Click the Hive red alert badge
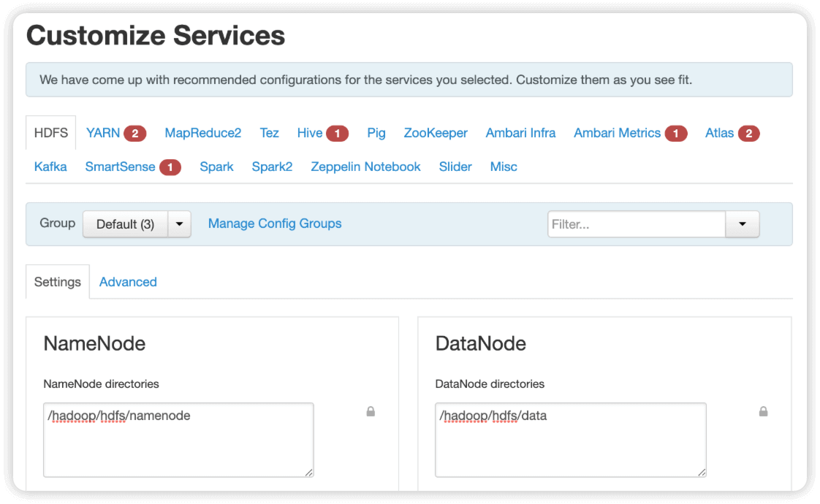Screen dimensions: 820x504 [x=338, y=134]
